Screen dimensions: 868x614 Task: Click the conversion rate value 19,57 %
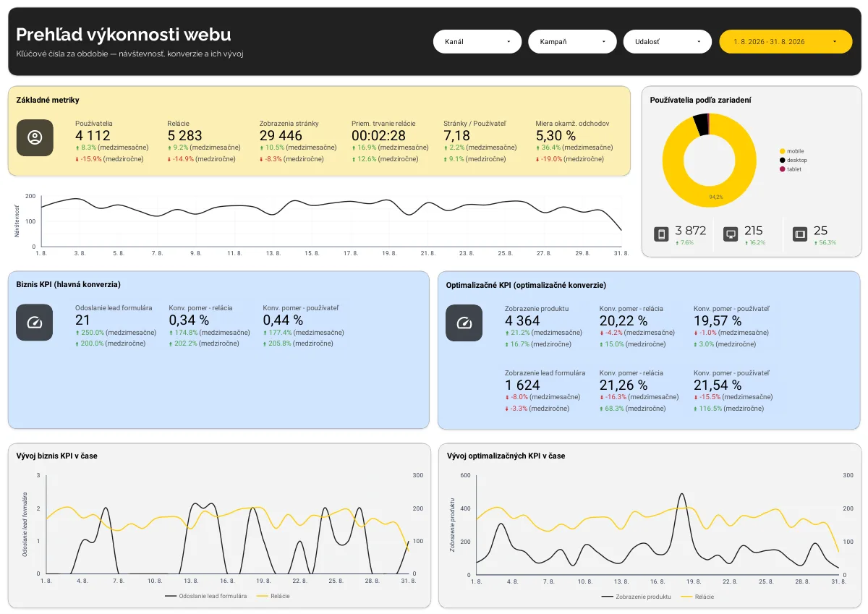718,320
